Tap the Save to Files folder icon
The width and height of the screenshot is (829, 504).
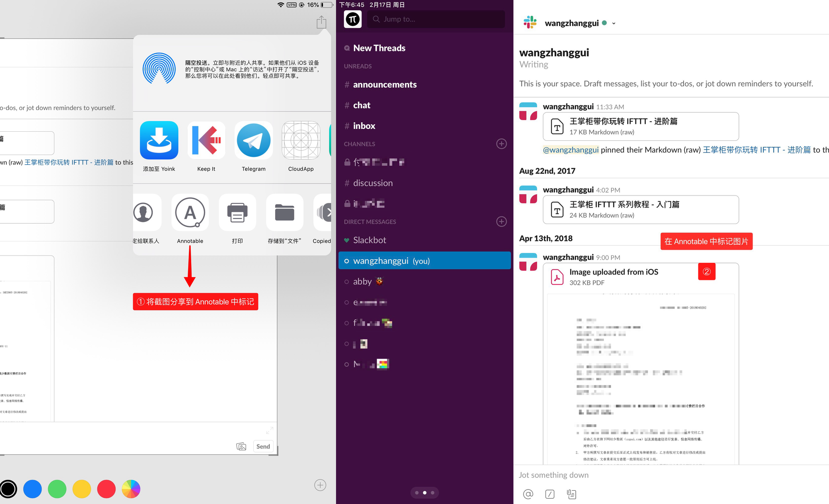[285, 212]
